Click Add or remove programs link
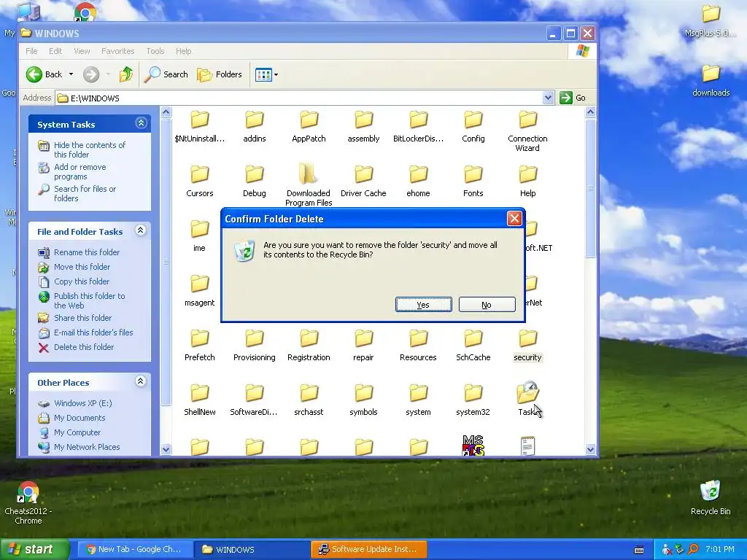The image size is (747, 560). pyautogui.click(x=80, y=171)
